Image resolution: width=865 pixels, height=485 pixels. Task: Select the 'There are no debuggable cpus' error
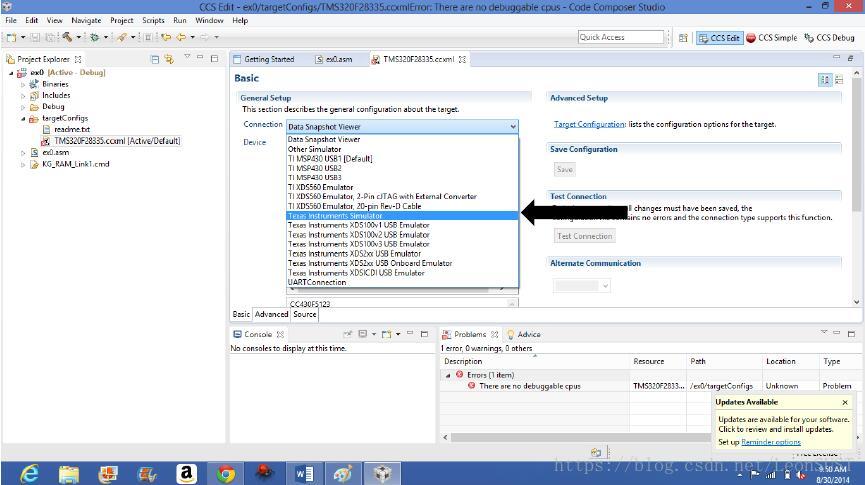(530, 386)
